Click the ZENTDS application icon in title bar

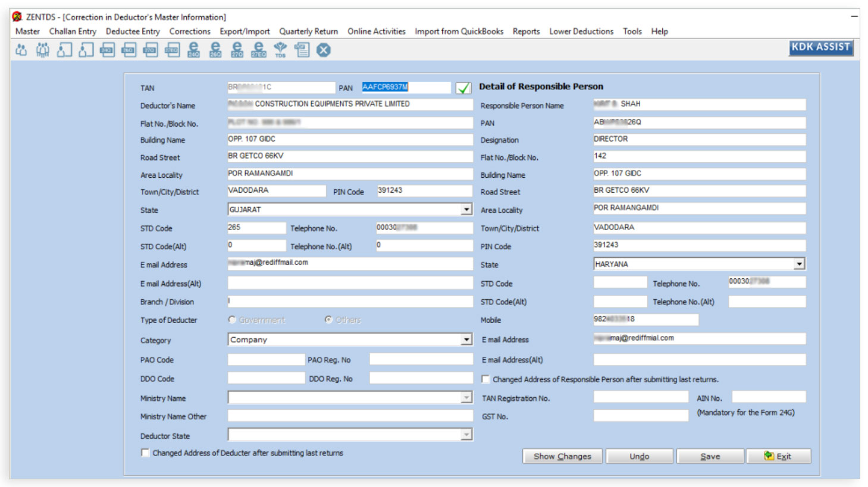(17, 17)
